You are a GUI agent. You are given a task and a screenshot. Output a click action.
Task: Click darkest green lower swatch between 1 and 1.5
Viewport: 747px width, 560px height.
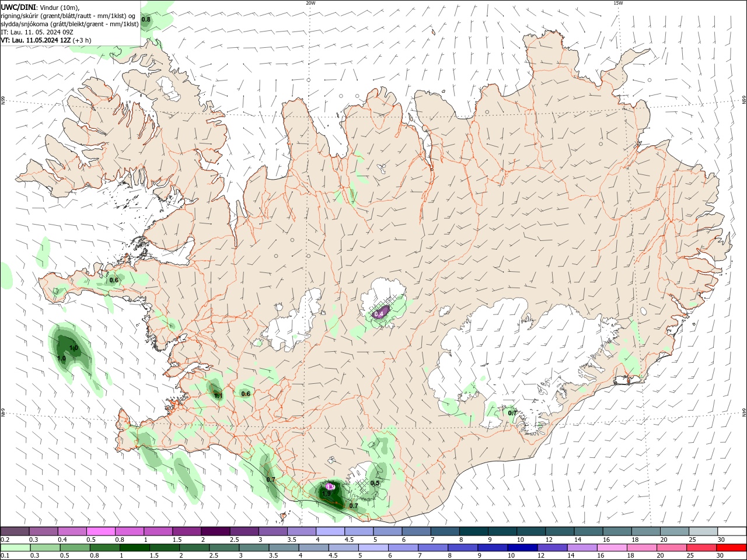tap(134, 548)
